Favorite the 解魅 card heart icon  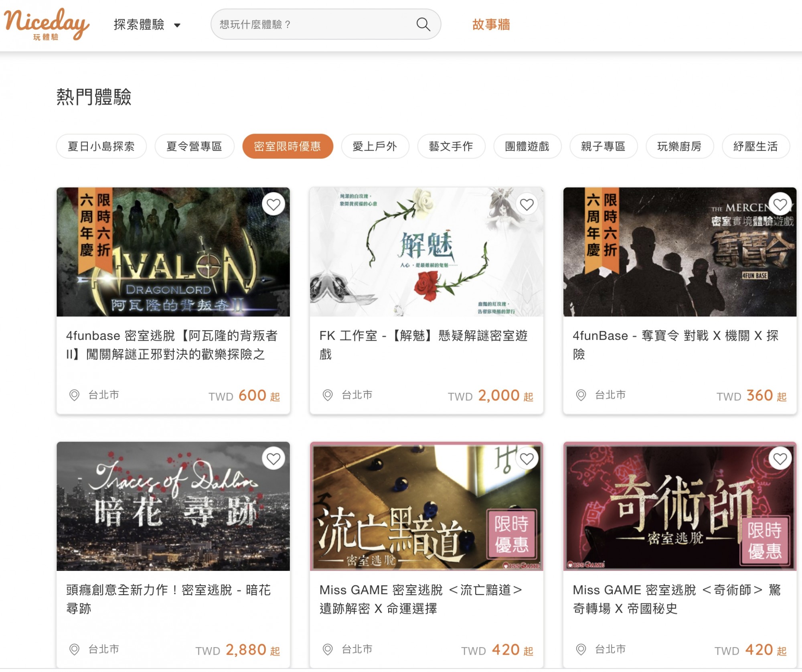[527, 205]
